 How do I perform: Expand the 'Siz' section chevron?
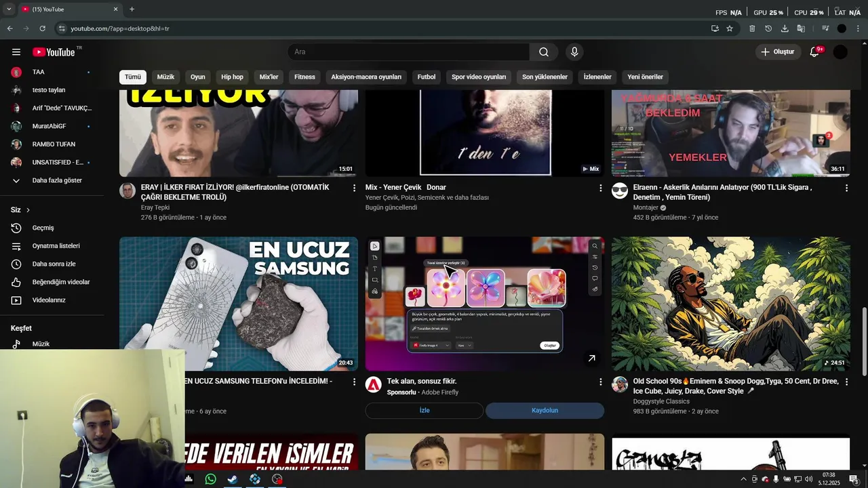click(x=28, y=210)
